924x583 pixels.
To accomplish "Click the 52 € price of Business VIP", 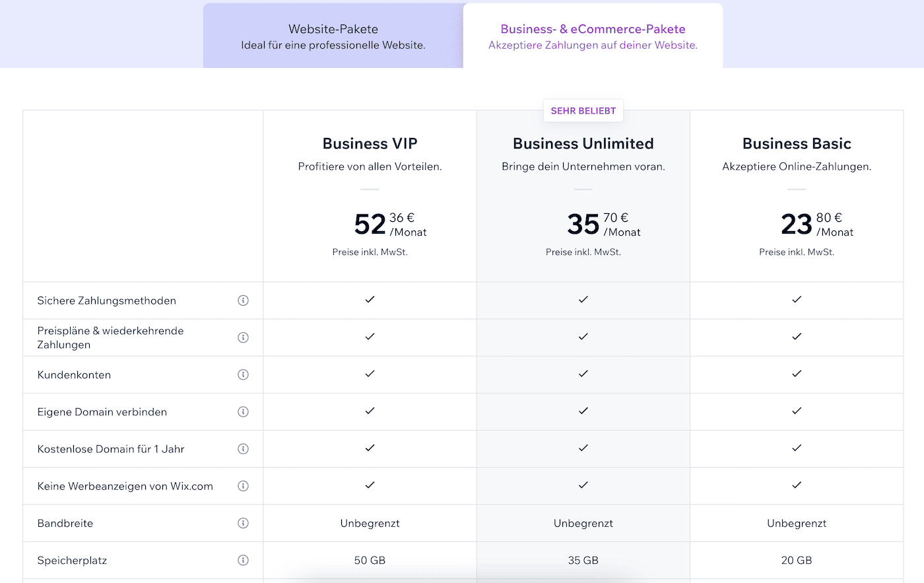I will point(390,224).
